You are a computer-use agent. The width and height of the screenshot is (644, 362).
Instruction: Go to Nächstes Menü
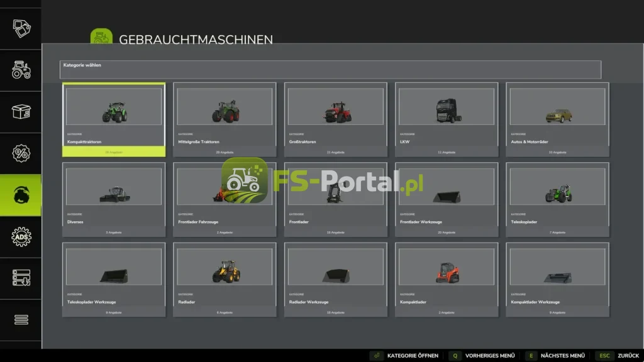click(555, 356)
